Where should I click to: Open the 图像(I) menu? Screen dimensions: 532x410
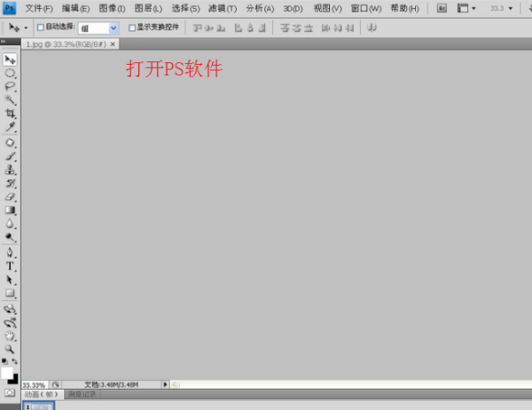click(112, 9)
